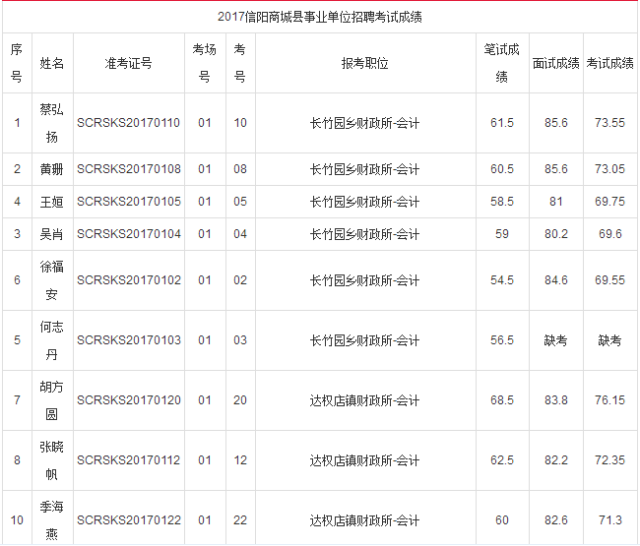Click interview score 83.8
Screen dimensions: 640x546
tap(556, 400)
